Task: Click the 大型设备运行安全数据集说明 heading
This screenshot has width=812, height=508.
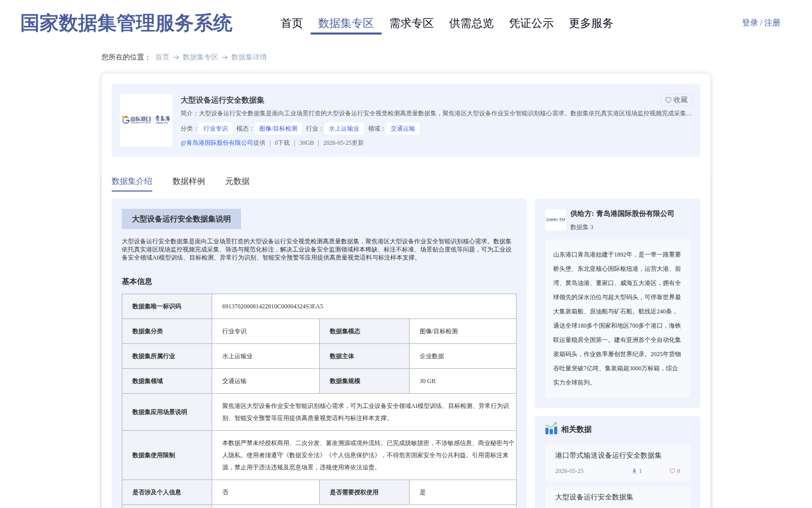Action: pyautogui.click(x=181, y=219)
